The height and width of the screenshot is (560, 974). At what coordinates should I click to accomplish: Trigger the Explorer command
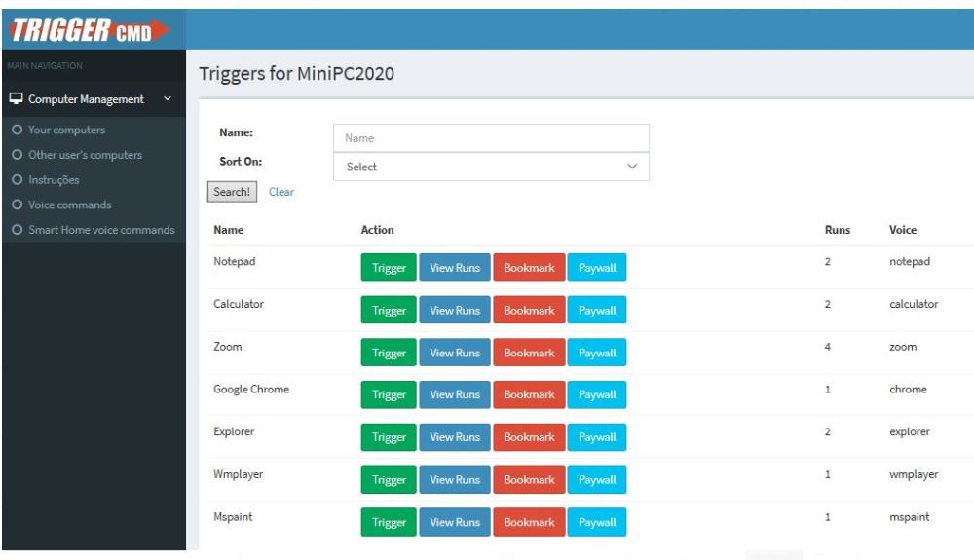pos(389,437)
